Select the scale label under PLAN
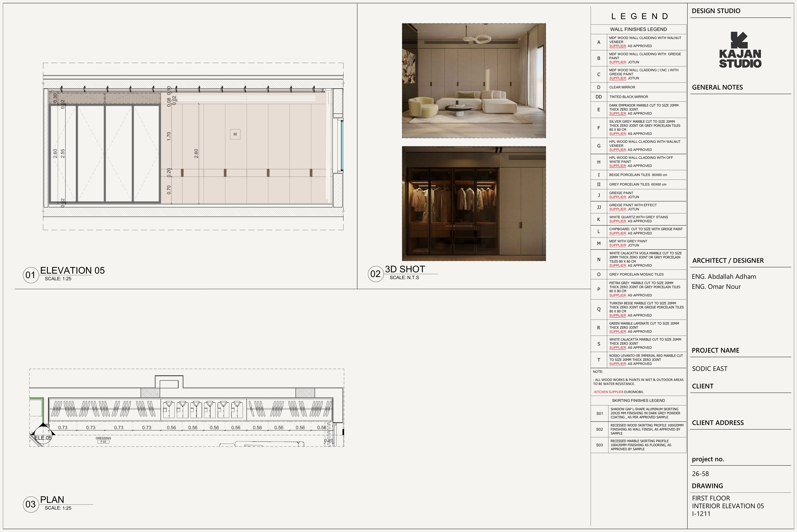The image size is (797, 532). point(58,508)
